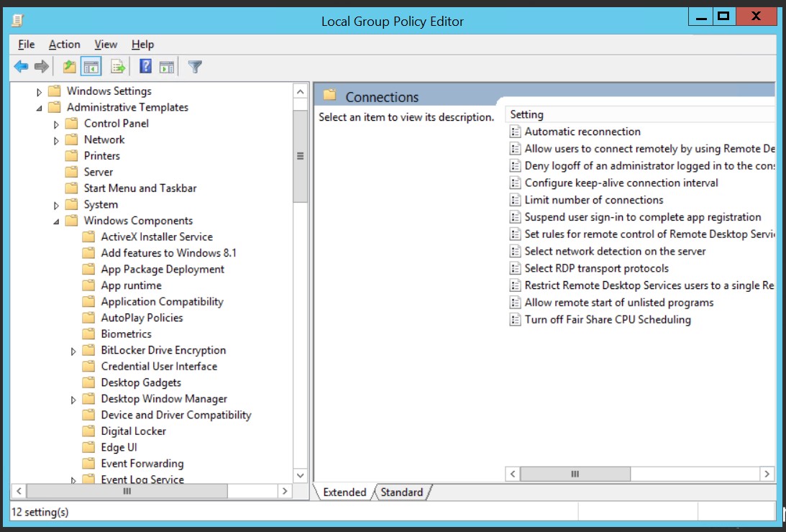Open the Action menu
The image size is (786, 532).
[64, 45]
